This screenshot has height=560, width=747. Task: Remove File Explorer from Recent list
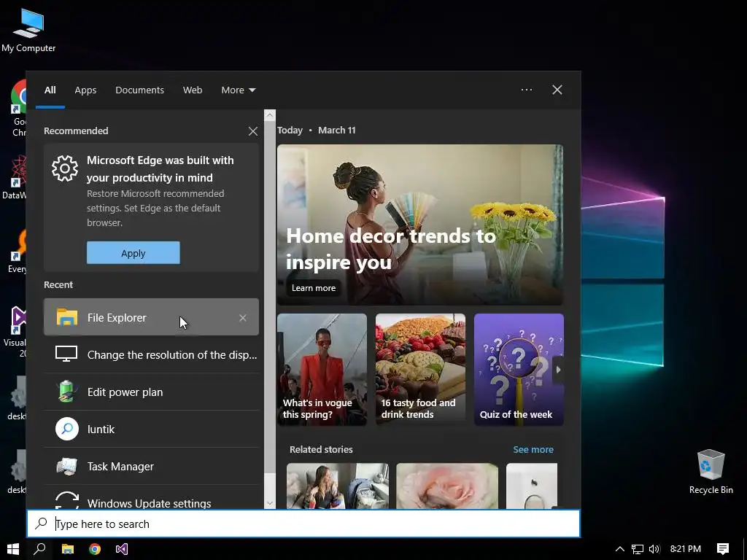(x=243, y=318)
